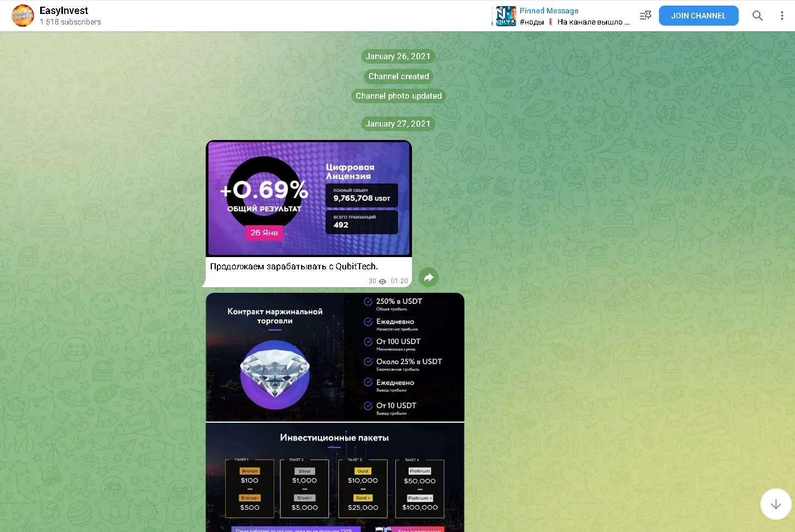Image resolution: width=795 pixels, height=532 pixels.
Task: Click the 01:20 message timestamp
Action: [x=399, y=281]
